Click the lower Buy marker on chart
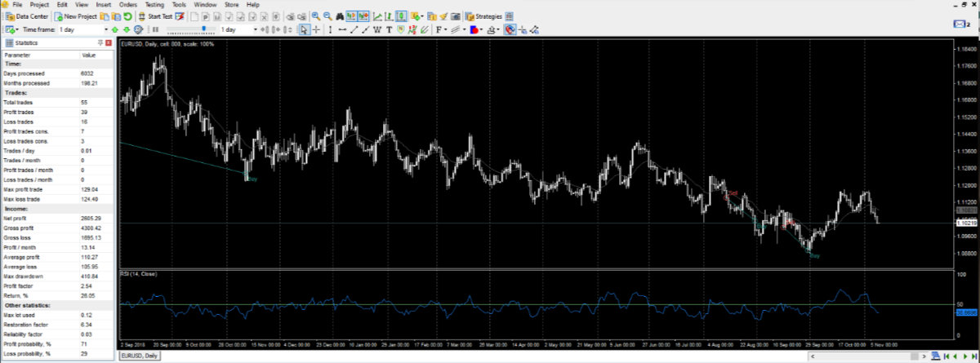 814,256
